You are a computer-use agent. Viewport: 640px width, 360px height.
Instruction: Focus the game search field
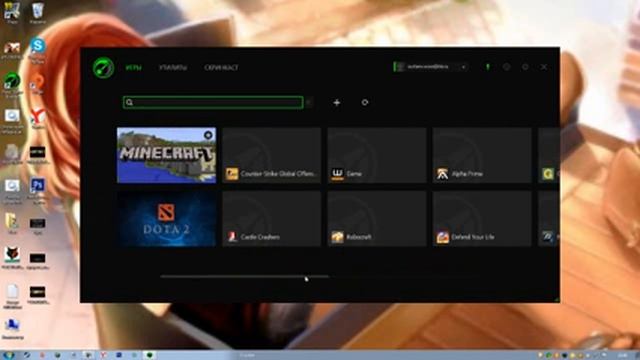pos(213,102)
